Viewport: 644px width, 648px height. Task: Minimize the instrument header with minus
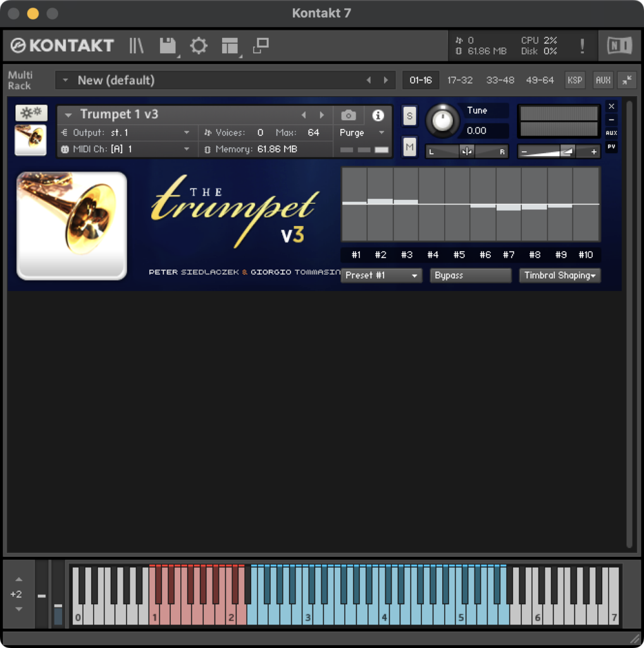coord(611,120)
